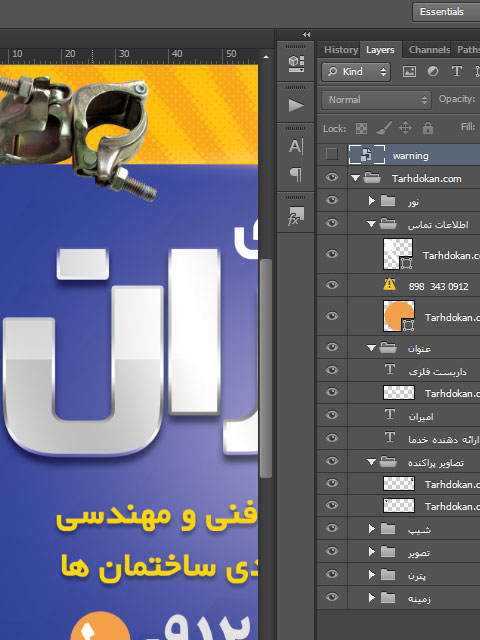Click warning triangle on phone number layer
This screenshot has height=640, width=480.
(x=389, y=284)
